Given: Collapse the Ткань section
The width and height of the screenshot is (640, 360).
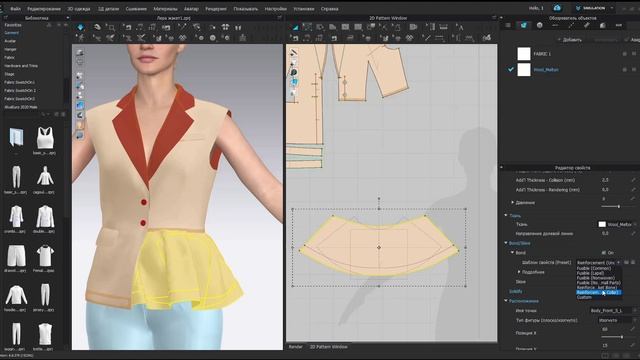Looking at the screenshot, I should pyautogui.click(x=506, y=216).
